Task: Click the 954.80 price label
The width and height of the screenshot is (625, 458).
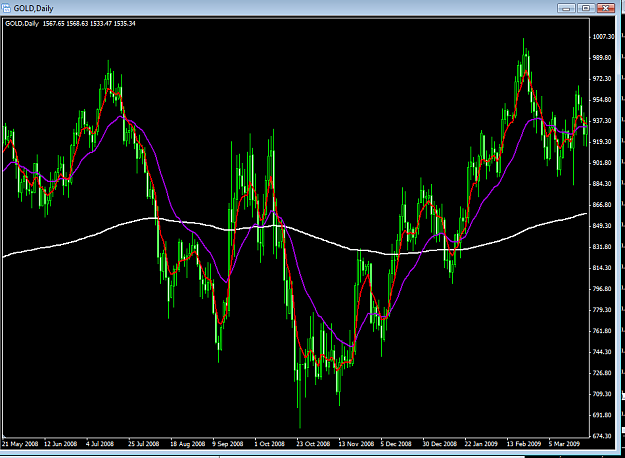Action: 602,100
